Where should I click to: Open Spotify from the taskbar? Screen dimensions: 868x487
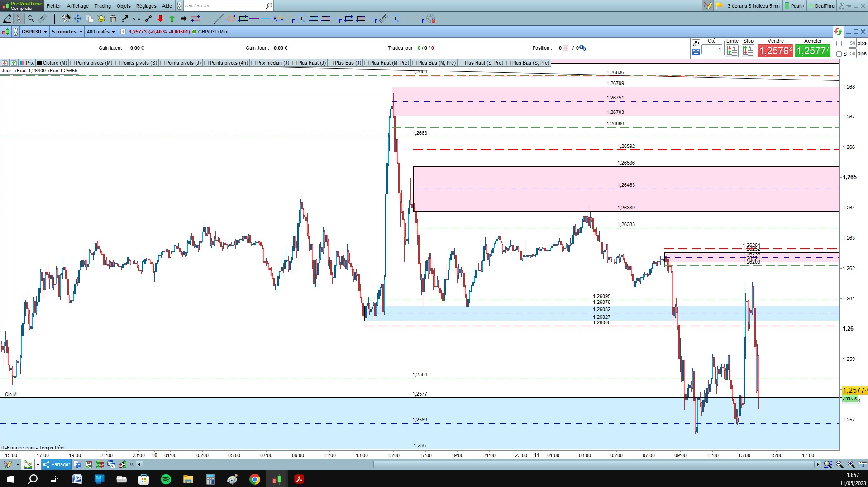[166, 479]
